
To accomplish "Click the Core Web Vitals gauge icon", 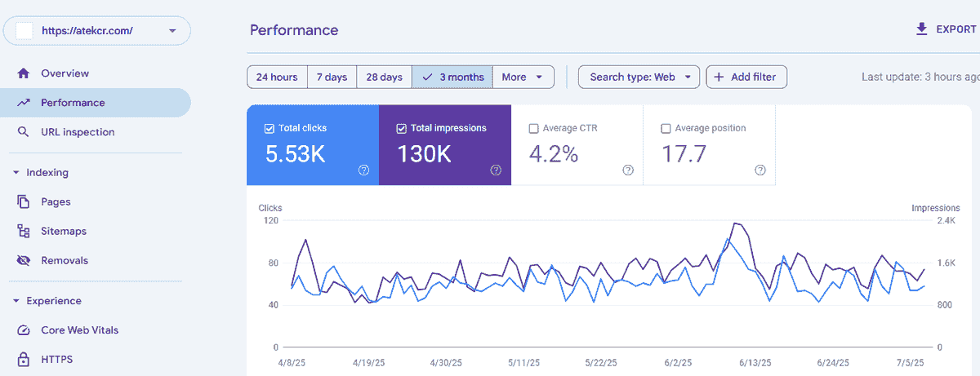I will click(24, 330).
